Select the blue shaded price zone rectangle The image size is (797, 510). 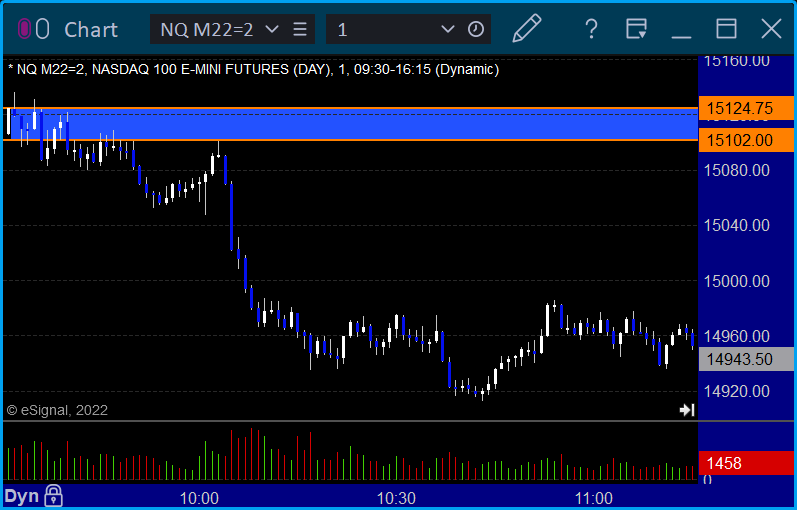[351, 124]
